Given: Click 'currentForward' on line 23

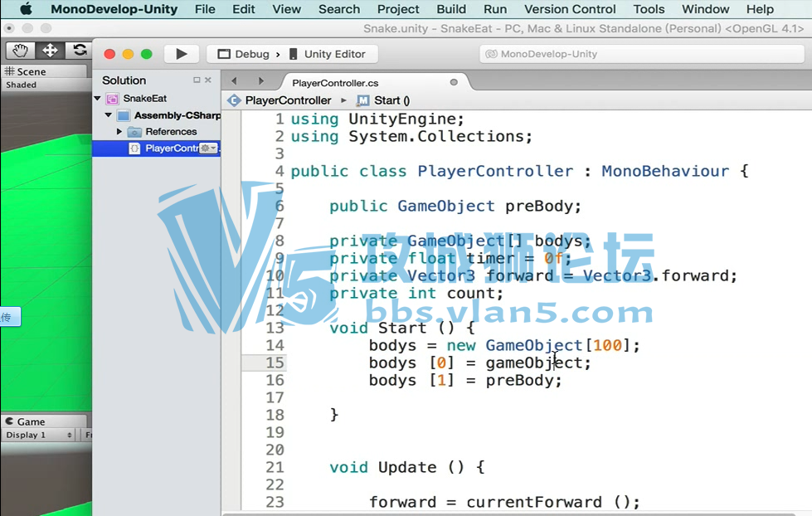Looking at the screenshot, I should pyautogui.click(x=534, y=502).
